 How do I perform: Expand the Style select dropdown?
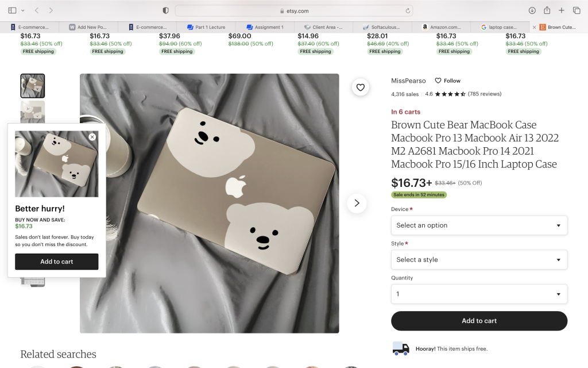click(479, 260)
